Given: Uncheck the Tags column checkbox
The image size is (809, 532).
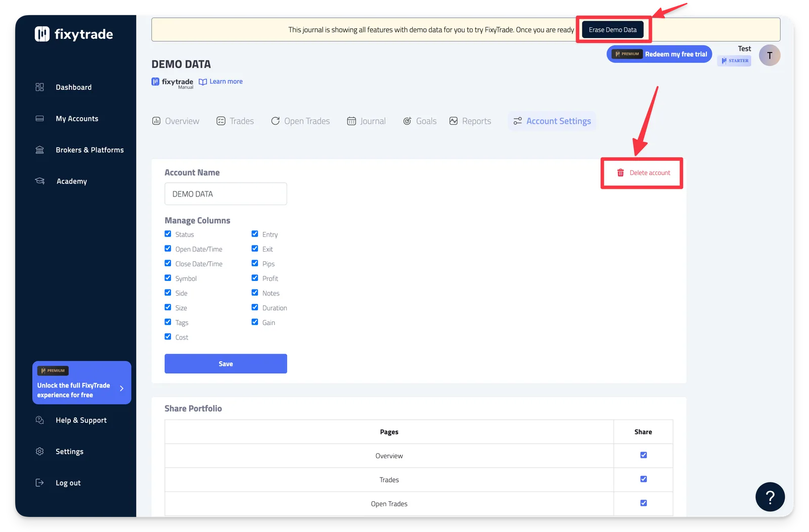Looking at the screenshot, I should 168,322.
